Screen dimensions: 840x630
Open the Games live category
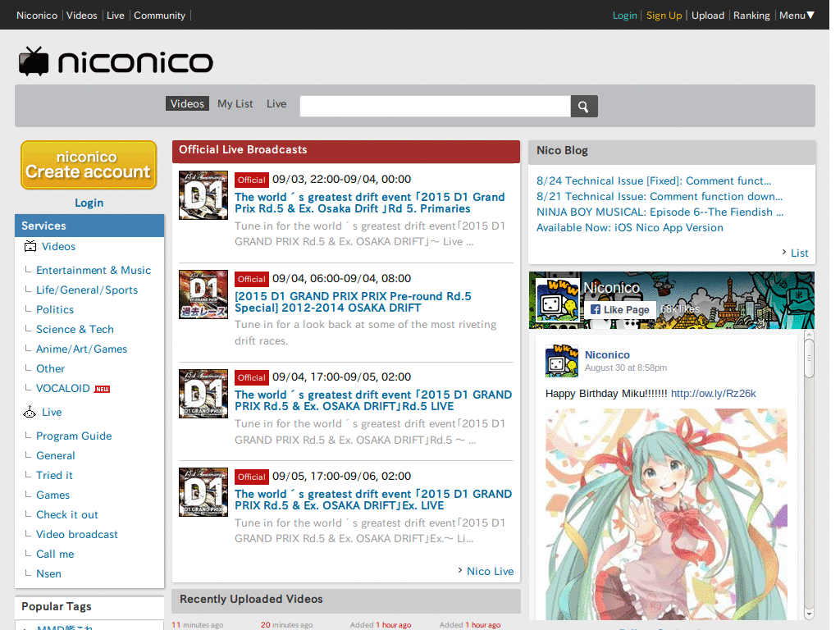click(53, 495)
